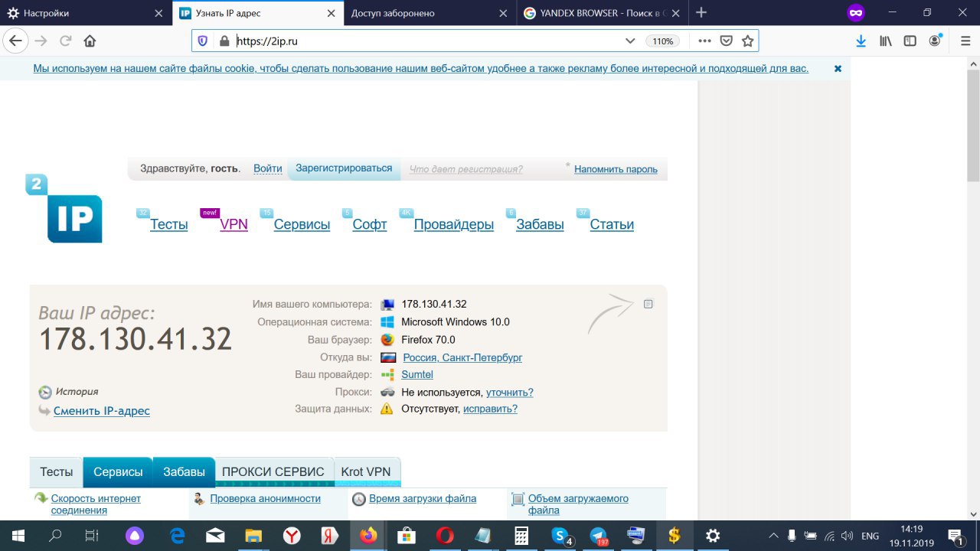The height and width of the screenshot is (551, 980).
Task: Click the Зарегистрироваться button
Action: coord(344,168)
